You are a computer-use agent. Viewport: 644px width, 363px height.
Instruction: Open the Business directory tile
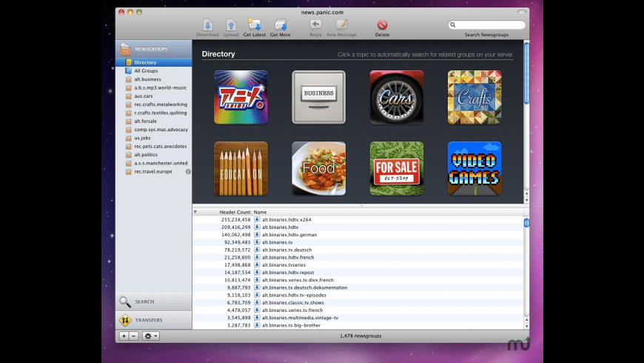(318, 97)
